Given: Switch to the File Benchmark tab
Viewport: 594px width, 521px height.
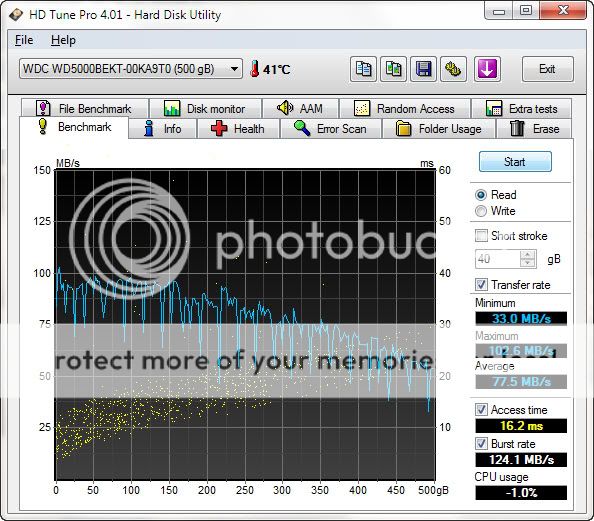Looking at the screenshot, I should pyautogui.click(x=84, y=109).
